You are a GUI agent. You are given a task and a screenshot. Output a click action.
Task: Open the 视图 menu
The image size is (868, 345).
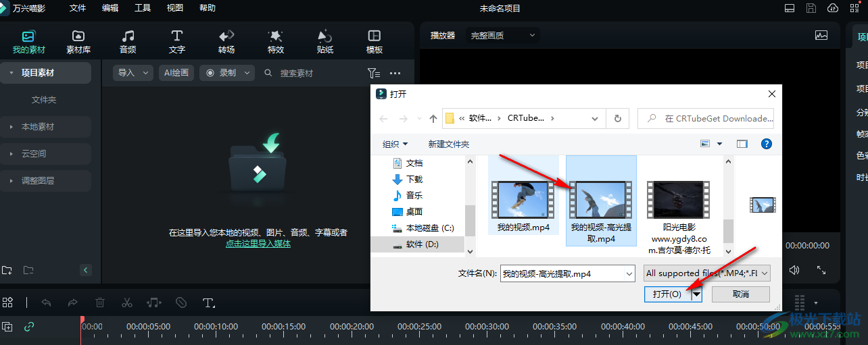click(x=175, y=8)
